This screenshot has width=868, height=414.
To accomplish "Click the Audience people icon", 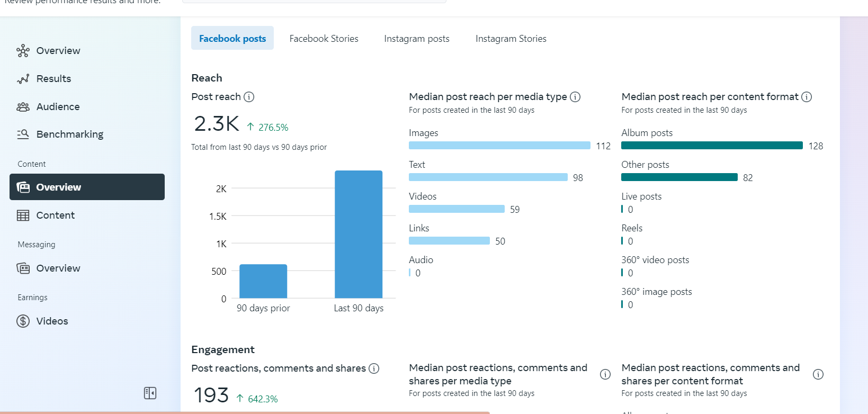I will tap(23, 107).
